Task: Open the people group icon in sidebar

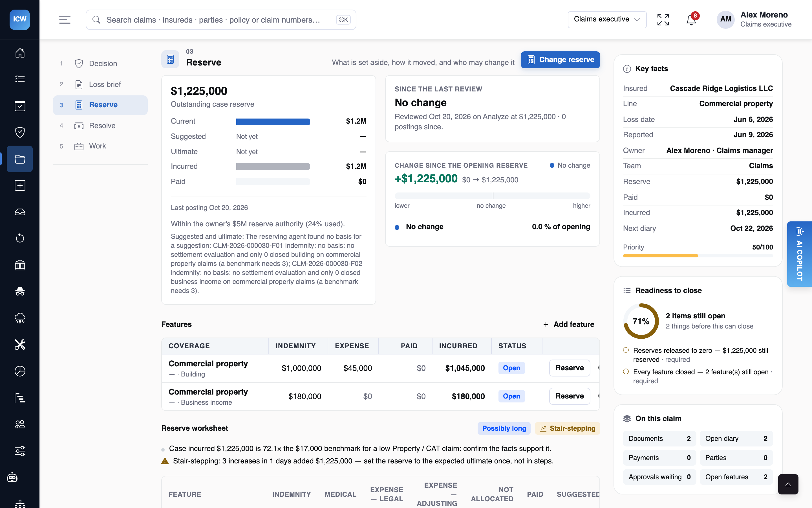Action: (x=20, y=424)
